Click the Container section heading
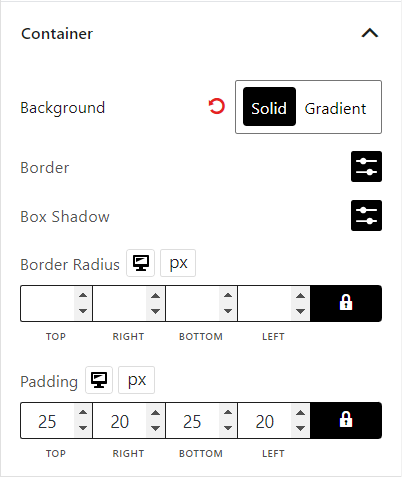Screen dimensions: 402x477 pos(57,34)
